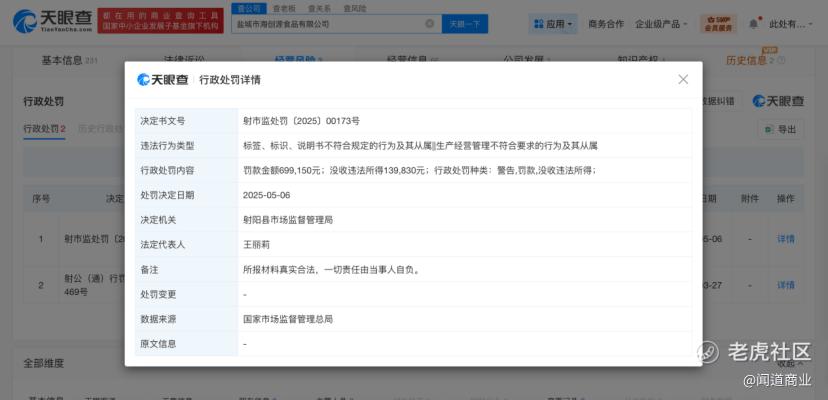Click the 序号 column header
This screenshot has width=828, height=400.
pos(41,199)
